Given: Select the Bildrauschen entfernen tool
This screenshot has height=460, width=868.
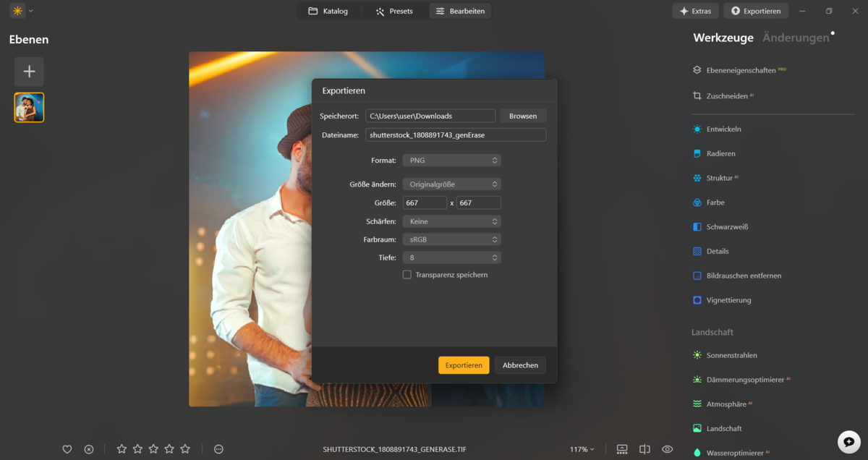Looking at the screenshot, I should click(744, 276).
